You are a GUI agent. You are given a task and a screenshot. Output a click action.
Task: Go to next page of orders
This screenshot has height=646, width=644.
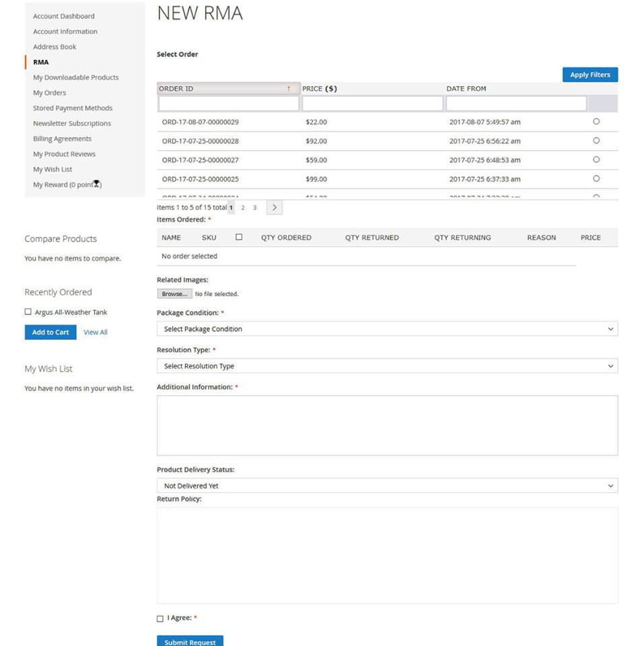click(x=274, y=208)
